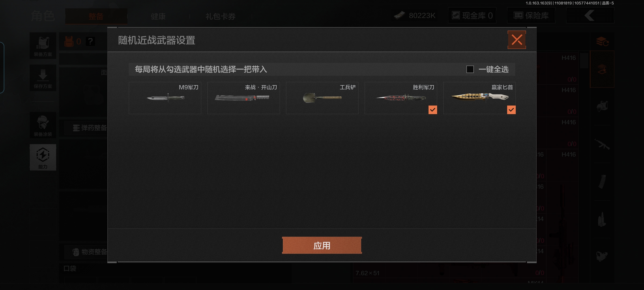Open the 装备涂装 skin icon
Screen dimensions: 644x290
43,125
